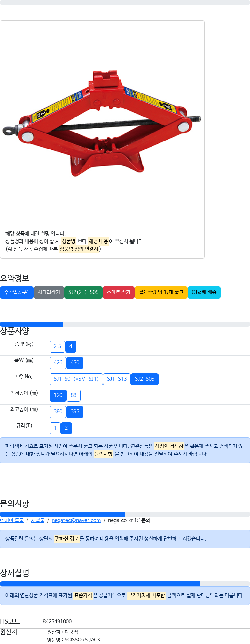The width and height of the screenshot is (250, 644).
Task: Select model SJ2-S05
Action: pos(145,379)
